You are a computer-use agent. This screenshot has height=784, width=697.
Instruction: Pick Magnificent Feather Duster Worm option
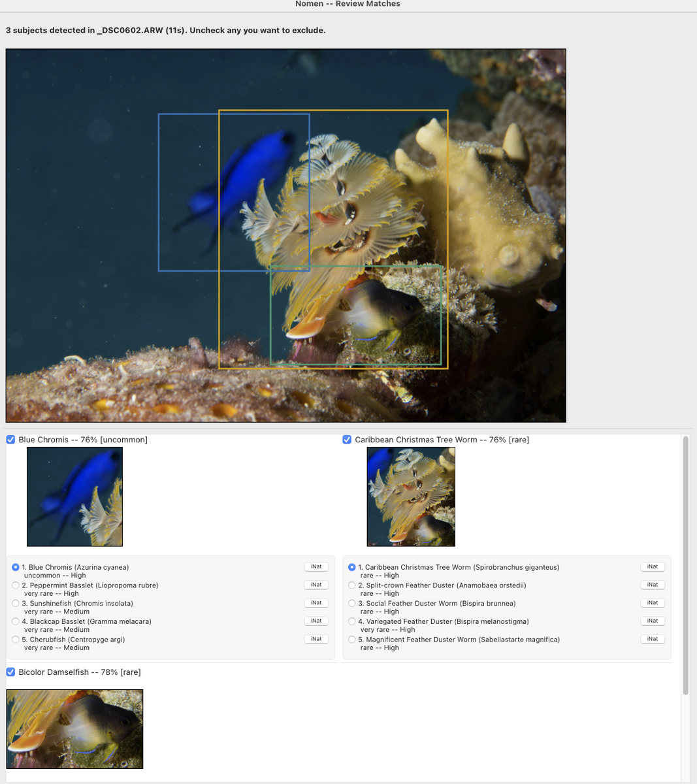click(352, 640)
